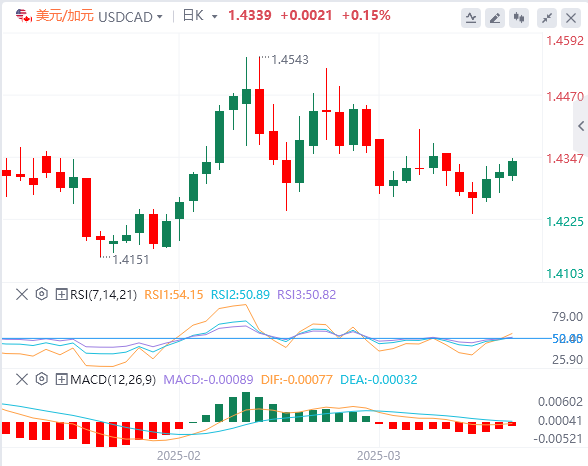The height and width of the screenshot is (466, 588).
Task: Collapse side panel with left chevron
Action: (x=581, y=126)
